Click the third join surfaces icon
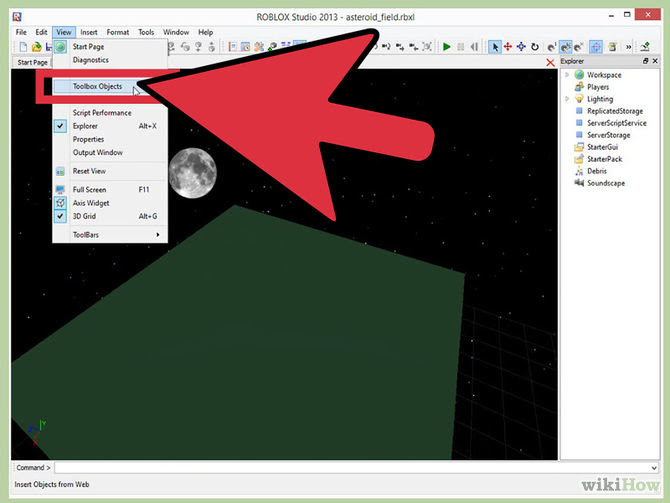This screenshot has height=503, width=670. tap(579, 47)
